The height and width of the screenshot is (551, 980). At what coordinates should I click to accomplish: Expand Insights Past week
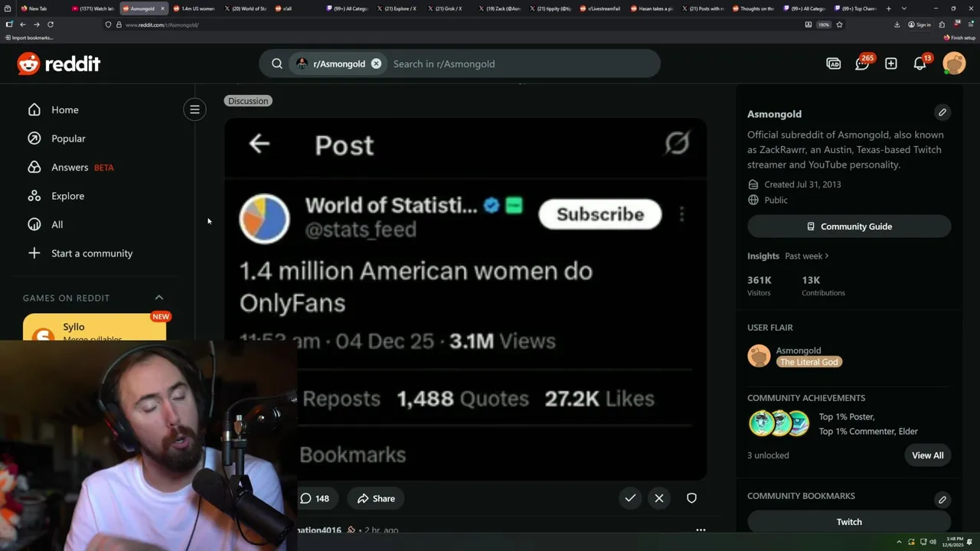806,256
